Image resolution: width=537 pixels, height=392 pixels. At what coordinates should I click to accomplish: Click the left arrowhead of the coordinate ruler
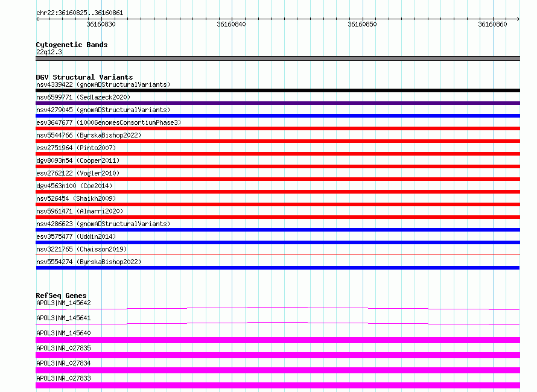click(37, 19)
